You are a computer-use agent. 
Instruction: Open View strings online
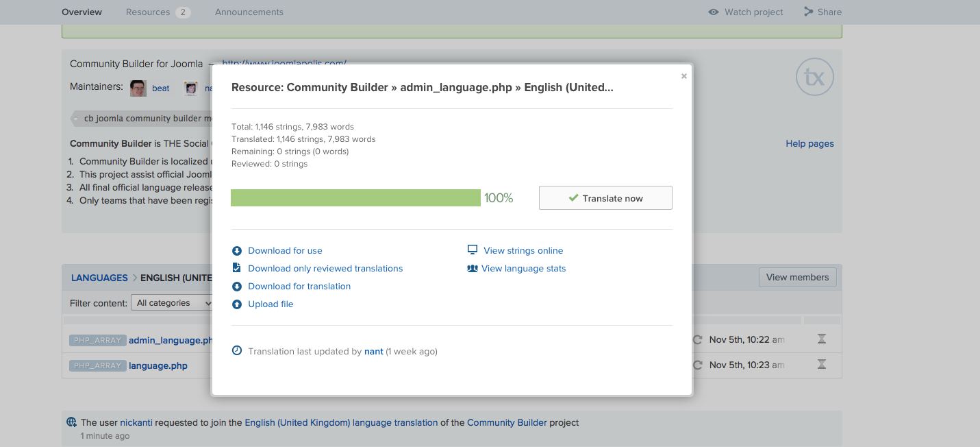523,251
